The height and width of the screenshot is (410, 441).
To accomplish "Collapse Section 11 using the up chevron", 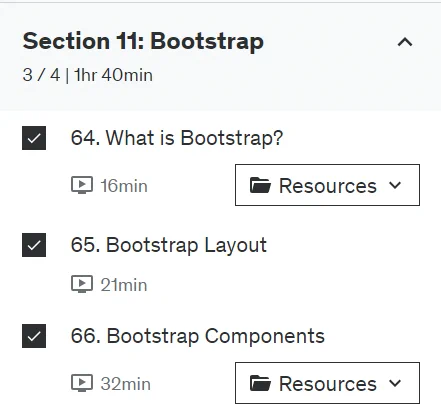I will point(405,42).
